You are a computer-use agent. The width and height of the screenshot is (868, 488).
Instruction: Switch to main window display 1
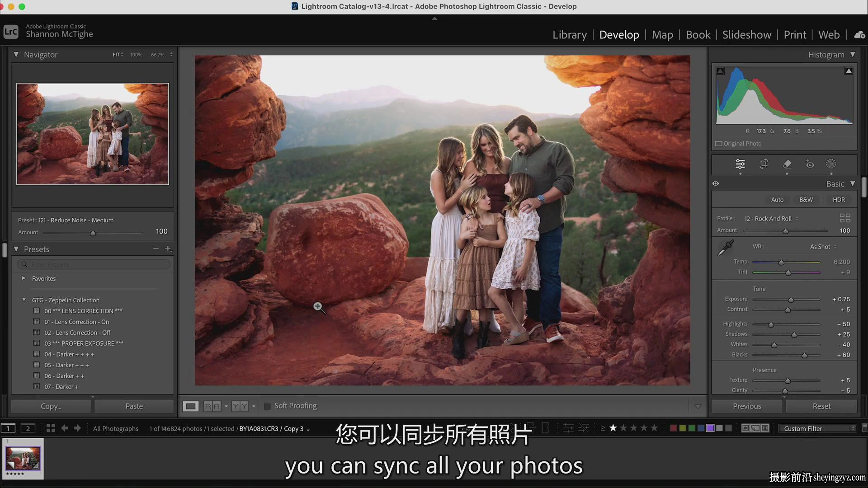coord(8,428)
